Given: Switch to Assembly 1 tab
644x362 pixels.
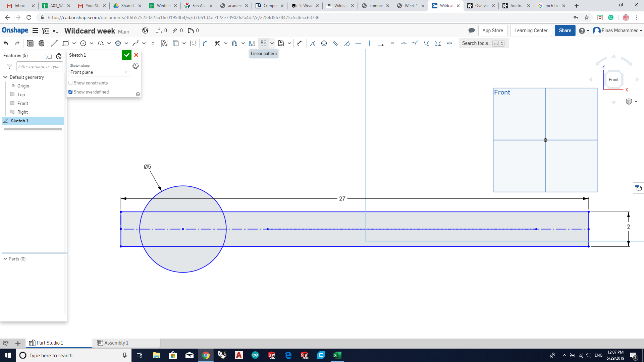Looking at the screenshot, I should click(116, 343).
